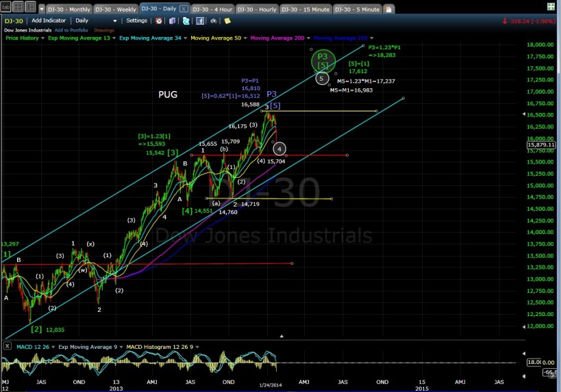This screenshot has width=561, height=392.
Task: Select the 14,719 price annotation
Action: tap(250, 204)
